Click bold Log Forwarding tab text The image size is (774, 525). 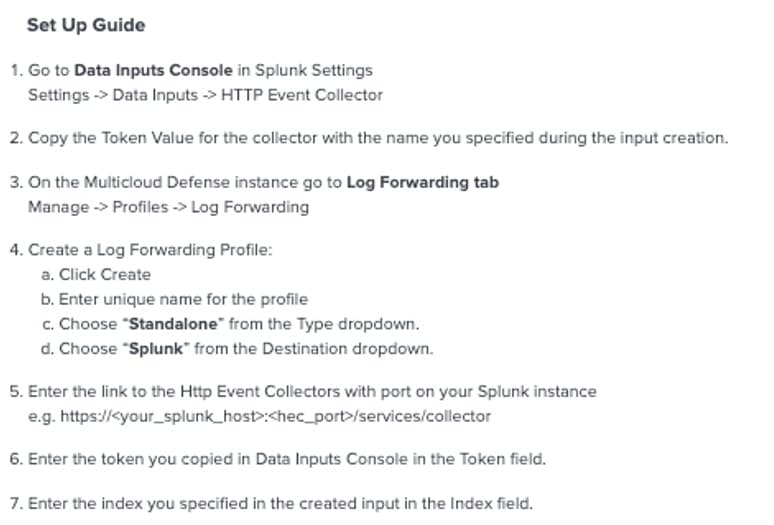click(x=422, y=182)
